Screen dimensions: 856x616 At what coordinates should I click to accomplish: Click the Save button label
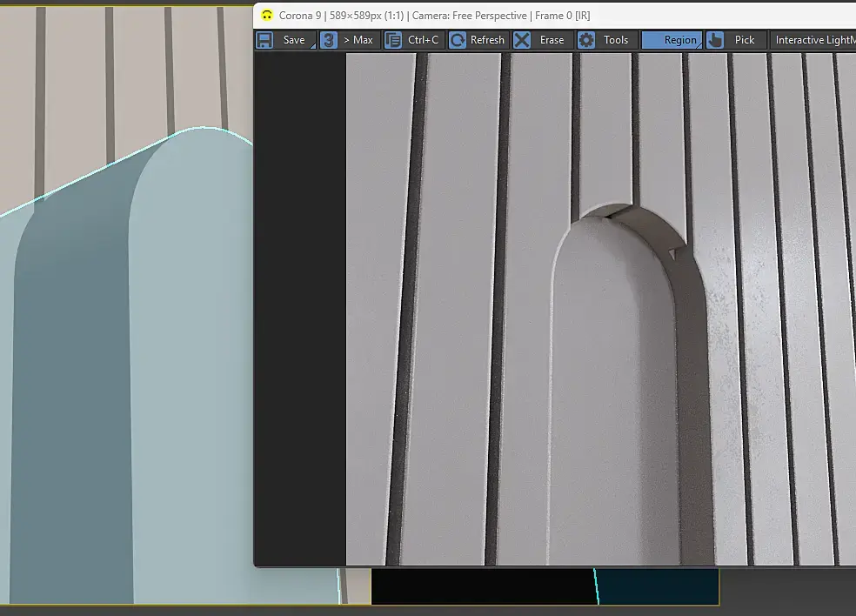(294, 40)
